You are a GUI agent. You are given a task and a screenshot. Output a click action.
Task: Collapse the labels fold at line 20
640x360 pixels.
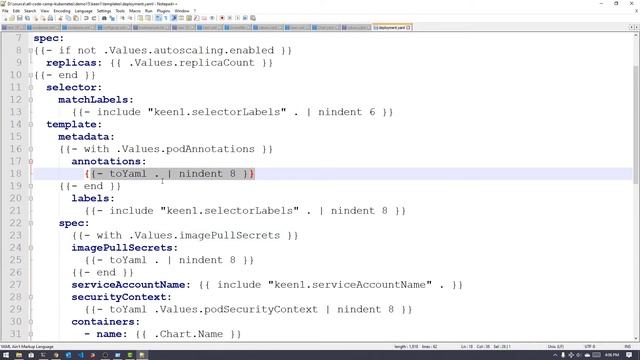pyautogui.click(x=31, y=198)
